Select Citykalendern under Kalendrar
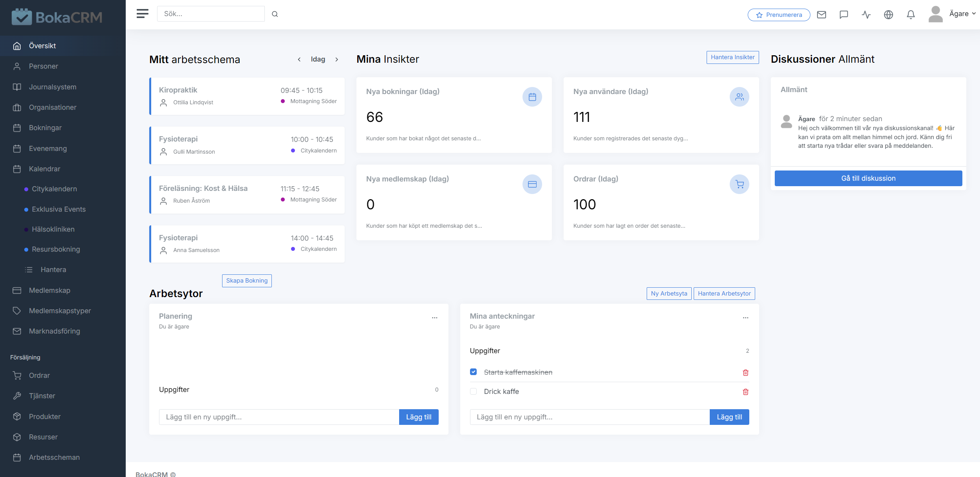 (x=54, y=189)
